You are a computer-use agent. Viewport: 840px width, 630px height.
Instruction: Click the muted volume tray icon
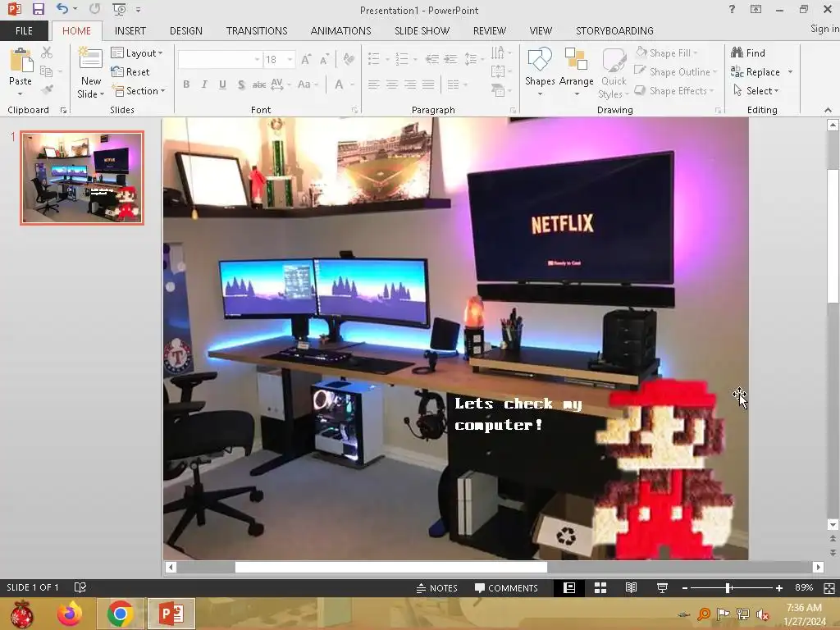(x=763, y=614)
